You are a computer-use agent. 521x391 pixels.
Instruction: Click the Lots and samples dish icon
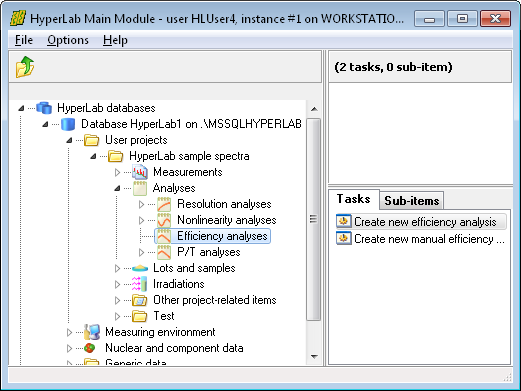[x=140, y=268]
